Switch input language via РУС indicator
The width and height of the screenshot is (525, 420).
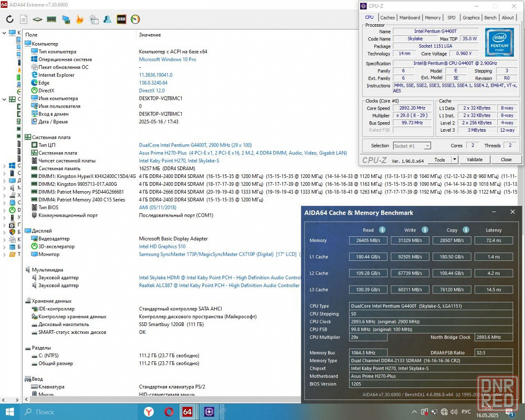pos(466,412)
